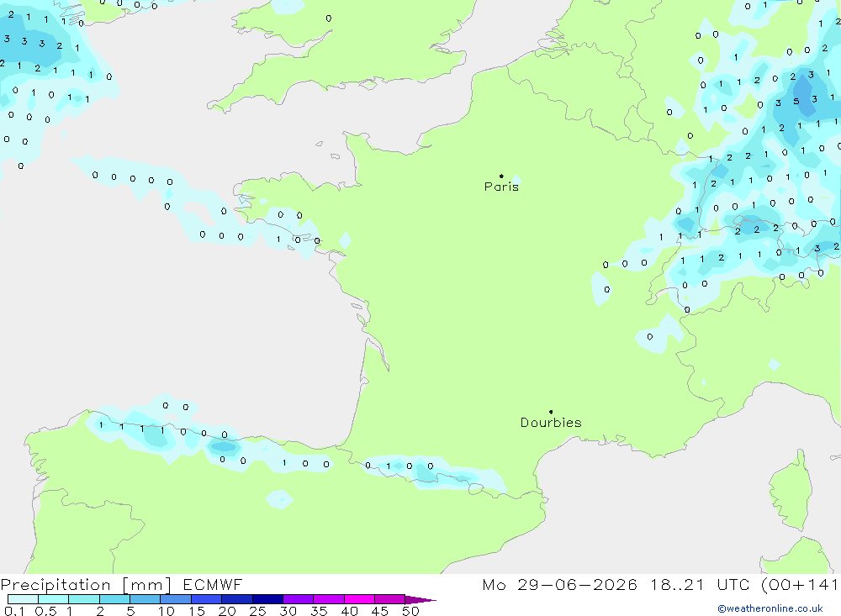
Task: Click the 1–2 mm legend color swatch
Action: 84,599
